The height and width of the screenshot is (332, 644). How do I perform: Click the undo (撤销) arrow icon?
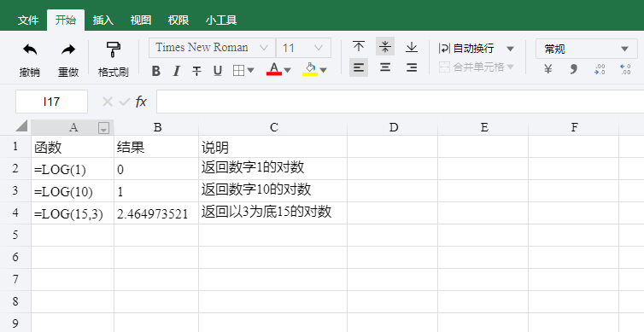point(30,50)
